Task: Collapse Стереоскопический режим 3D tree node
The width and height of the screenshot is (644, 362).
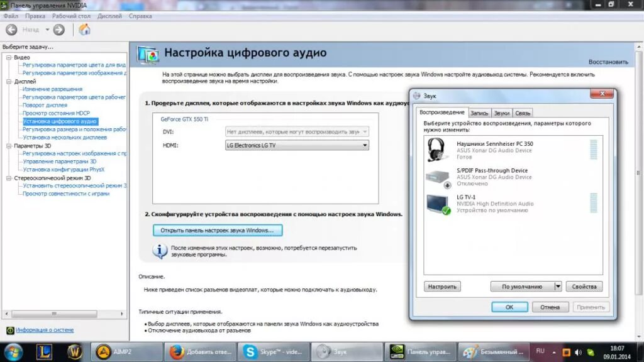Action: (9, 178)
